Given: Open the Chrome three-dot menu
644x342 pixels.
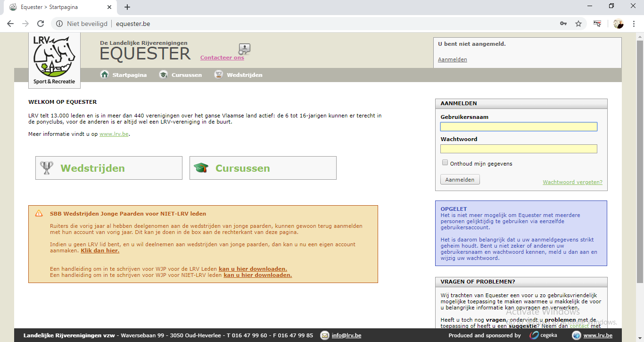Looking at the screenshot, I should [x=633, y=24].
